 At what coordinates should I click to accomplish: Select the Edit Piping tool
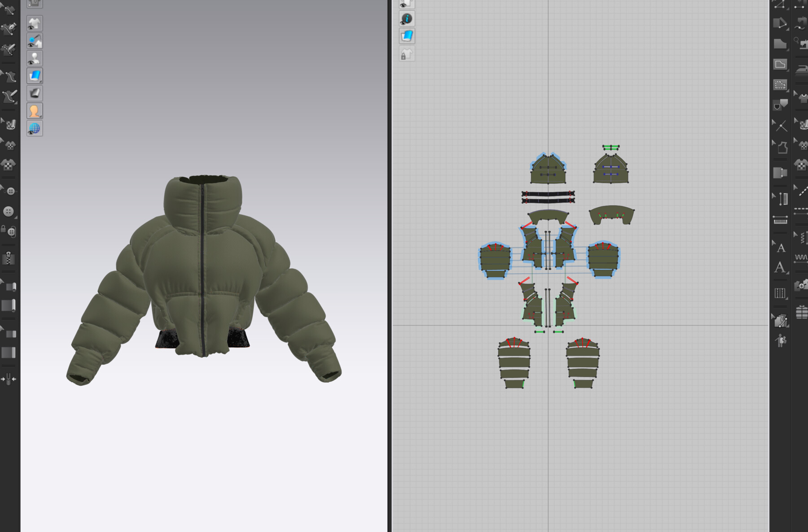[9, 333]
